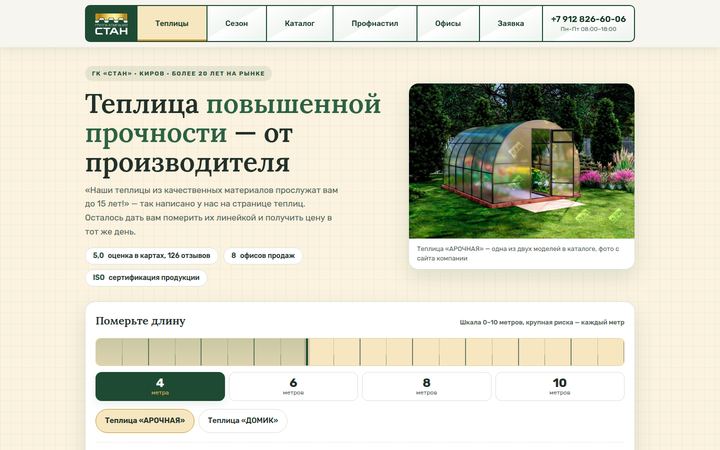Go to the Каталог section
Screen dimensions: 720x450
coord(299,23)
